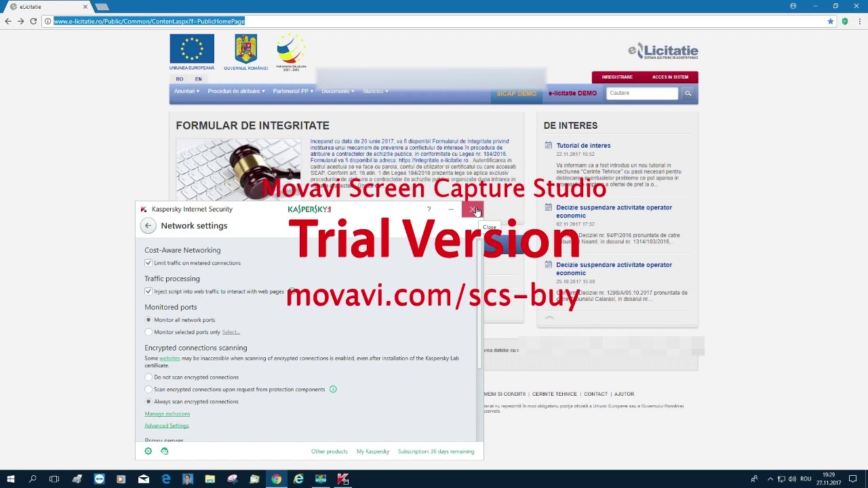Open the SICAP DEMO tab

(x=517, y=94)
